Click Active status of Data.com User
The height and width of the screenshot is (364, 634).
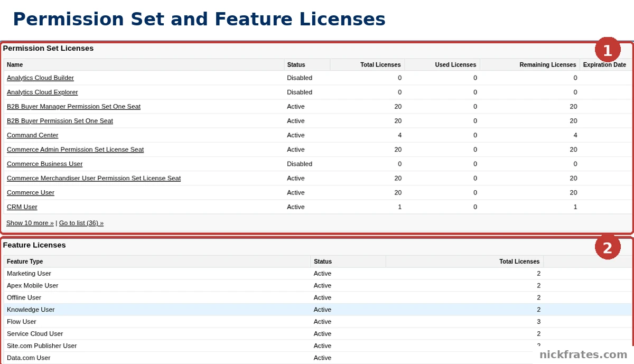pyautogui.click(x=322, y=358)
